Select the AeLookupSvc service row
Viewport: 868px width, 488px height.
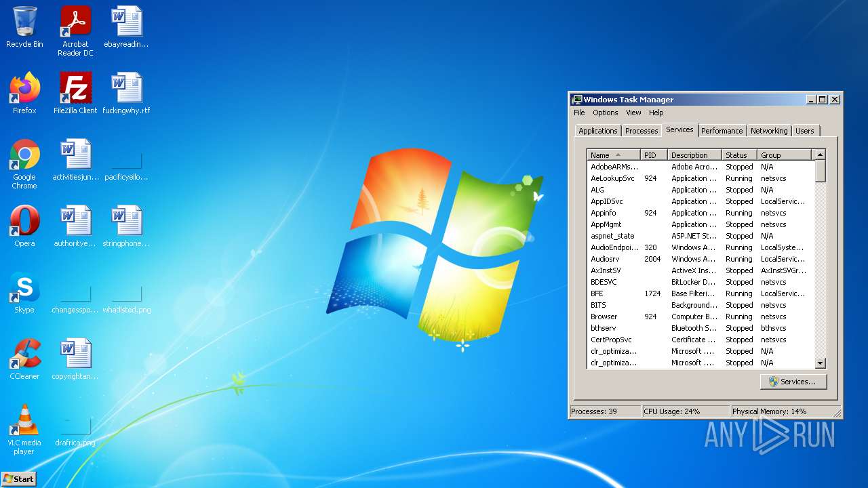[x=701, y=178]
